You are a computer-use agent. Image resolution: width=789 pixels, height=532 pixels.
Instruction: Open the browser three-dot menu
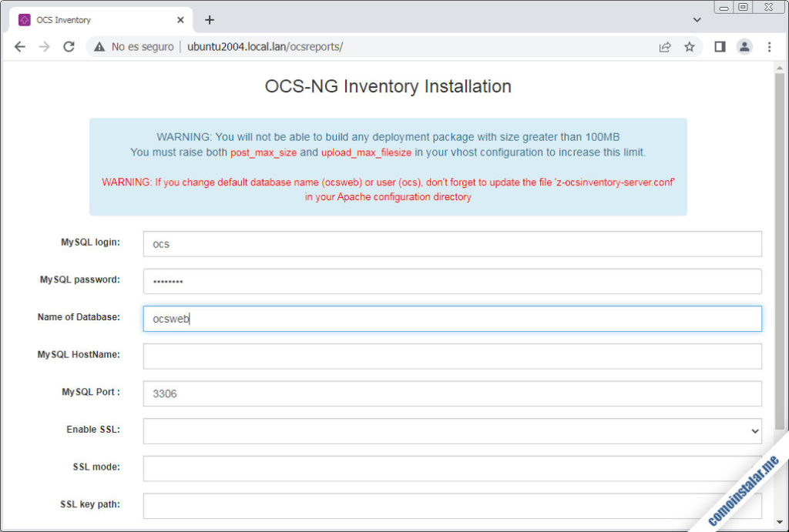tap(770, 46)
